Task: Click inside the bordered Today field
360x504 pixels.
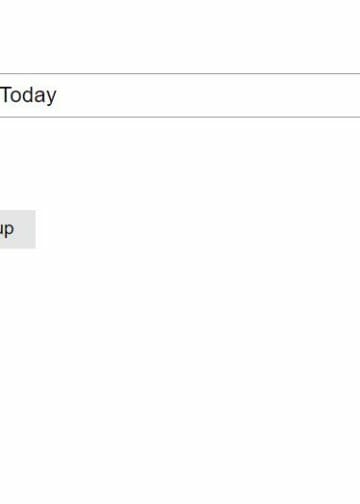Action: click(180, 95)
